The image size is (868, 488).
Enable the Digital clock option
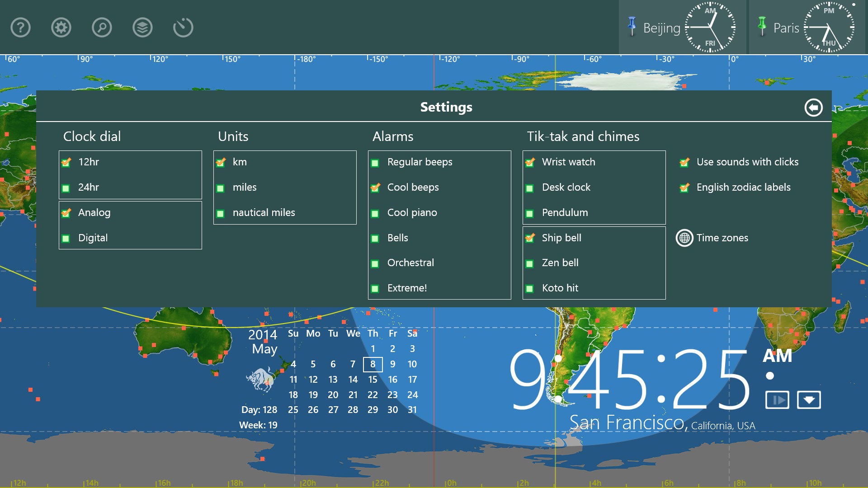(66, 238)
